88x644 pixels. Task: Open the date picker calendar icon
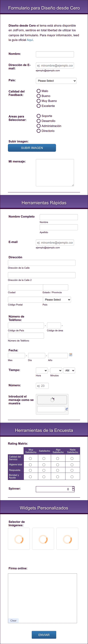point(71,354)
